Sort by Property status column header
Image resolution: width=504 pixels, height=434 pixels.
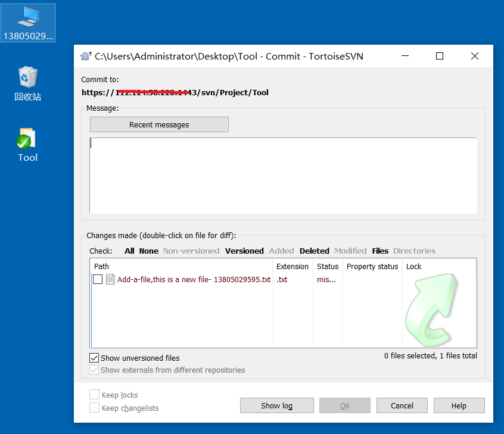(x=372, y=266)
